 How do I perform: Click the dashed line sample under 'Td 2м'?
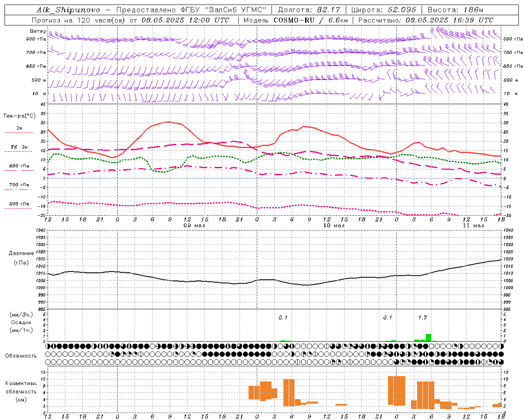(x=18, y=152)
